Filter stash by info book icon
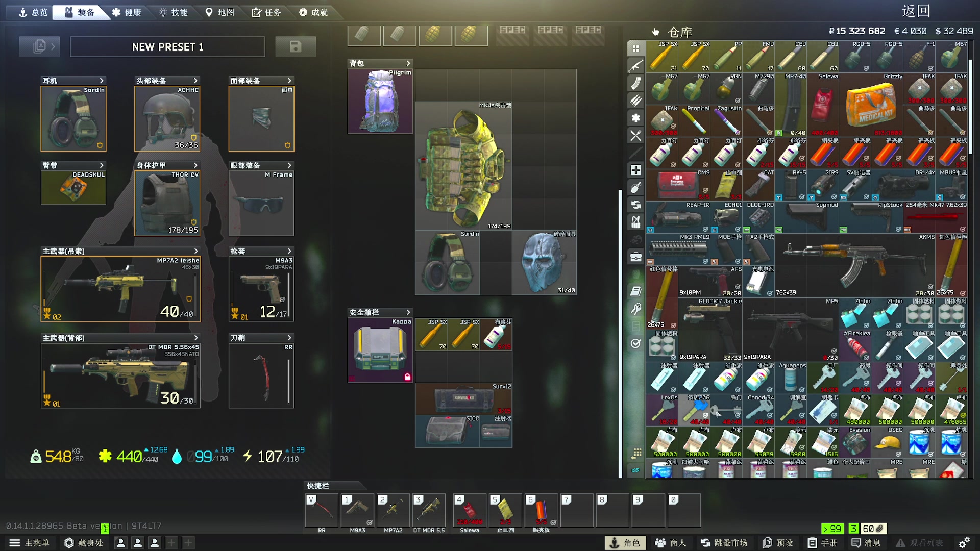Viewport: 980px width, 551px height. (635, 291)
